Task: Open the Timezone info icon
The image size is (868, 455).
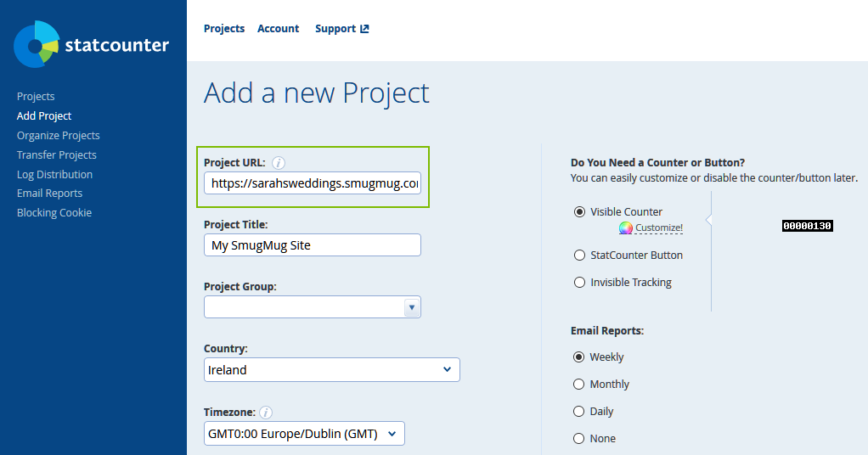Action: 266,413
